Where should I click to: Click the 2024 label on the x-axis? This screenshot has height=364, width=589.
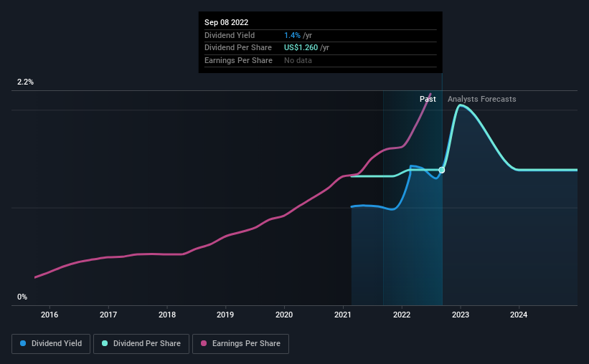pyautogui.click(x=519, y=315)
